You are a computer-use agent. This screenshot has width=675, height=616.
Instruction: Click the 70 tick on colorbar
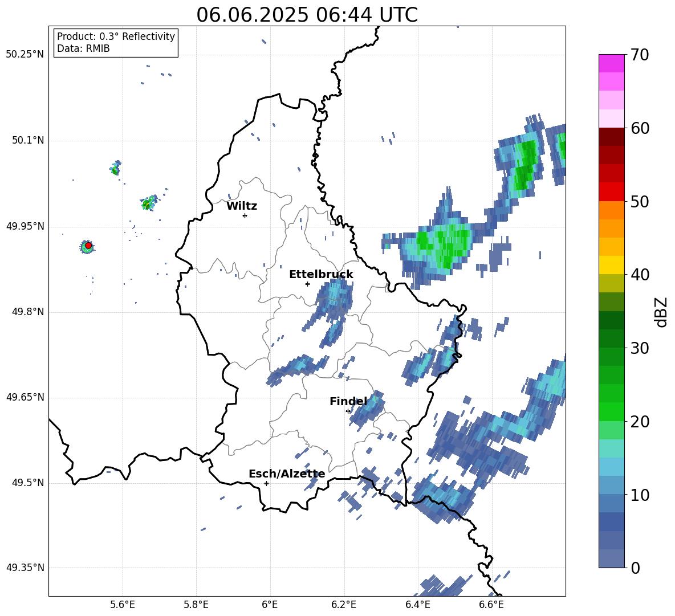click(x=640, y=55)
